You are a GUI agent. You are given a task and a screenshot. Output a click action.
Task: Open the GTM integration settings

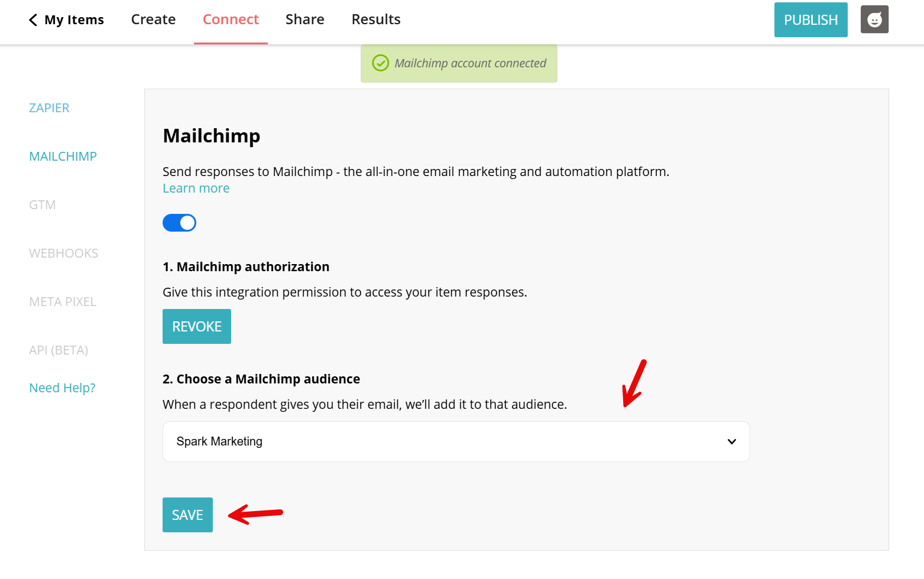pos(42,204)
